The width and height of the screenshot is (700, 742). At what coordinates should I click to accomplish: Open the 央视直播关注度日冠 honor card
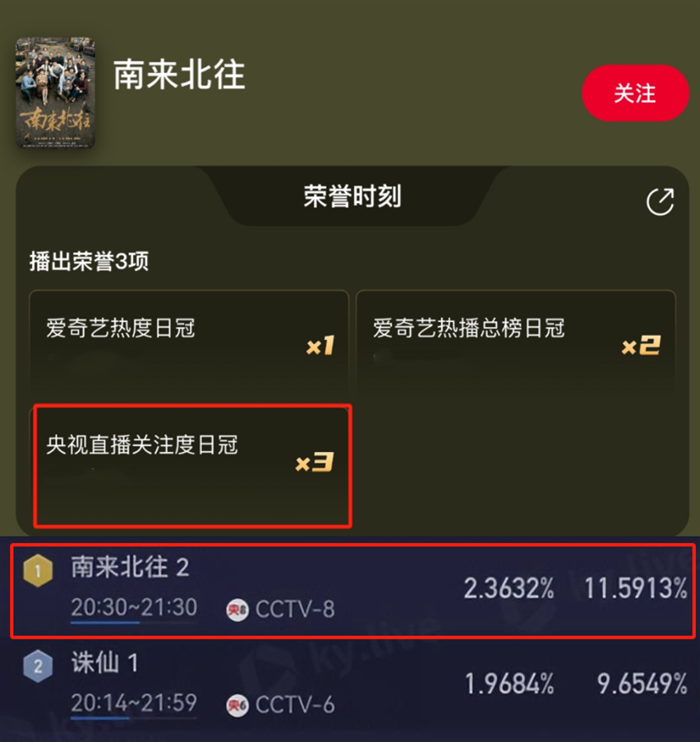pos(192,466)
